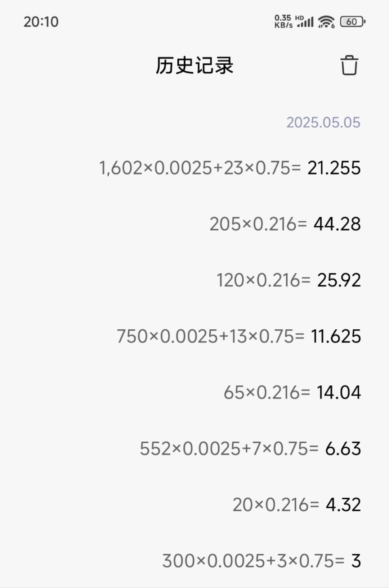Select the 750×0.0025+13×0.75 history entry
This screenshot has height=588, width=389.
(239, 336)
